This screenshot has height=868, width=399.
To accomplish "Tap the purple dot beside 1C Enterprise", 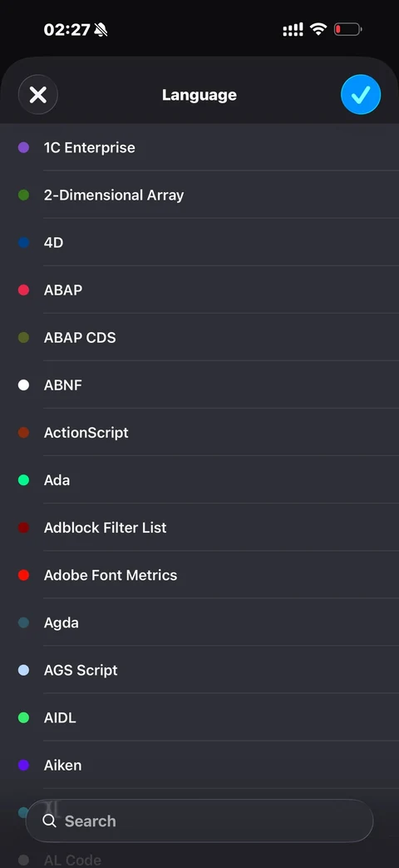I will coord(24,147).
